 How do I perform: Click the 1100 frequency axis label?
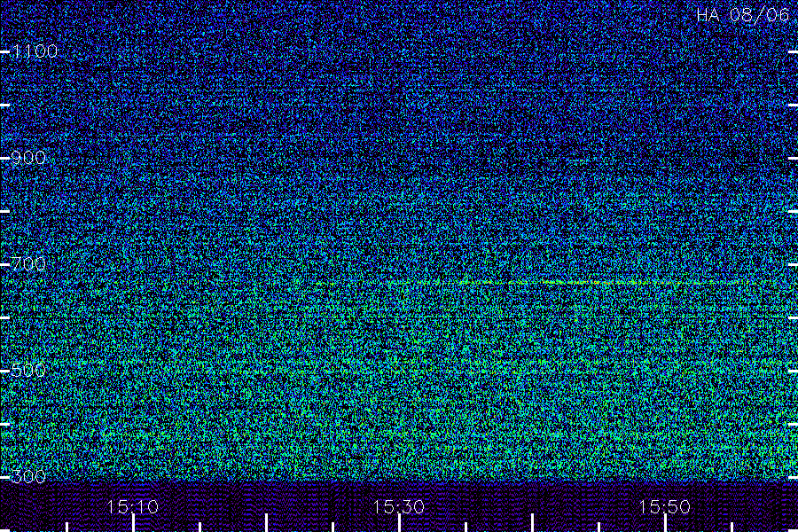(35, 51)
